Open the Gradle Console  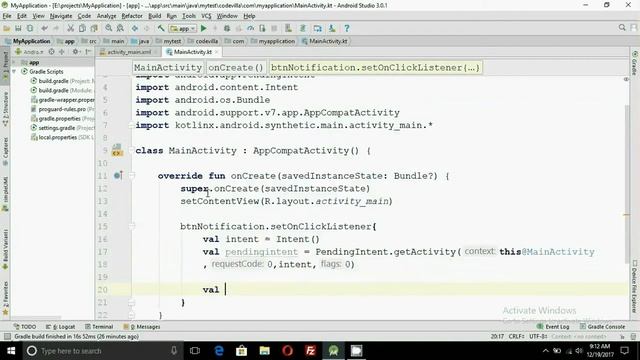tap(602, 327)
